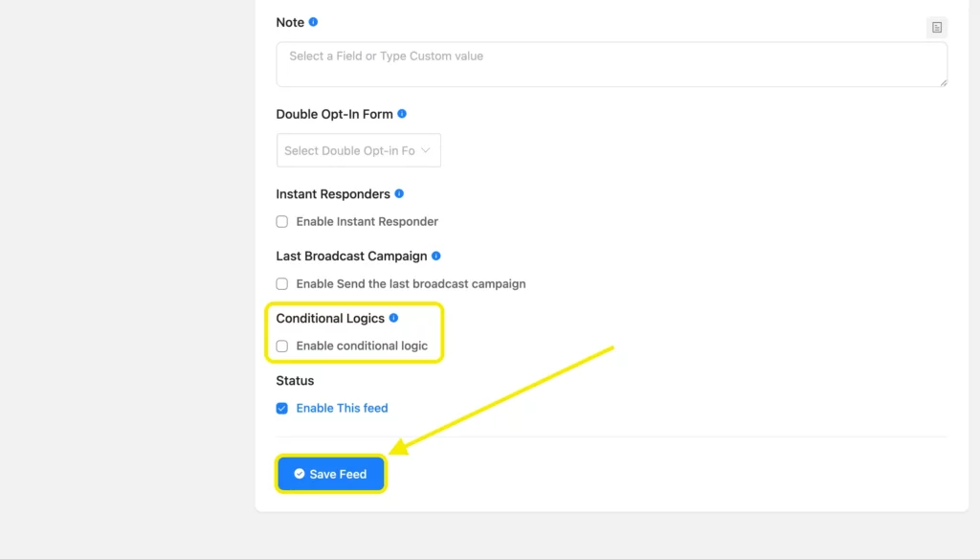Click the Double Opt-In Form info icon

point(402,114)
